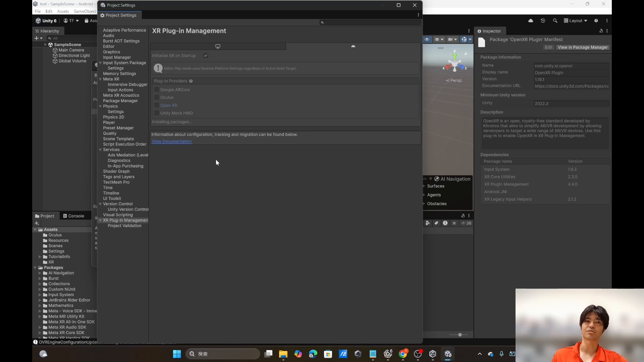Click search by type filter icon
This screenshot has height=362, width=644.
428,223
